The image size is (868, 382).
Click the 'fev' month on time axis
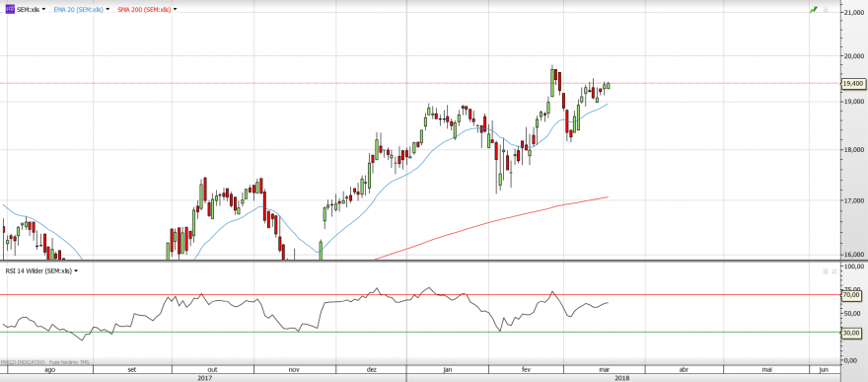coord(526,369)
